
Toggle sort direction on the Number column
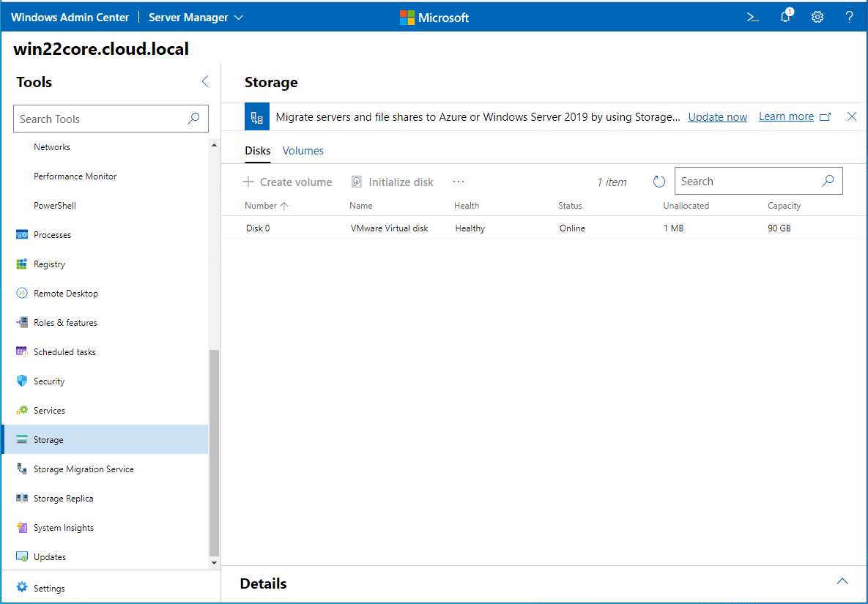point(266,205)
